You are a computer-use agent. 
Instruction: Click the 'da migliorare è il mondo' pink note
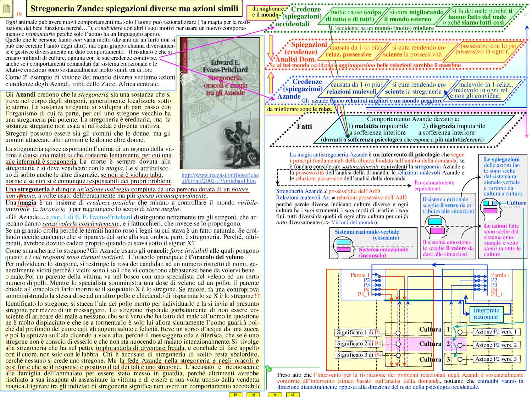267,12
